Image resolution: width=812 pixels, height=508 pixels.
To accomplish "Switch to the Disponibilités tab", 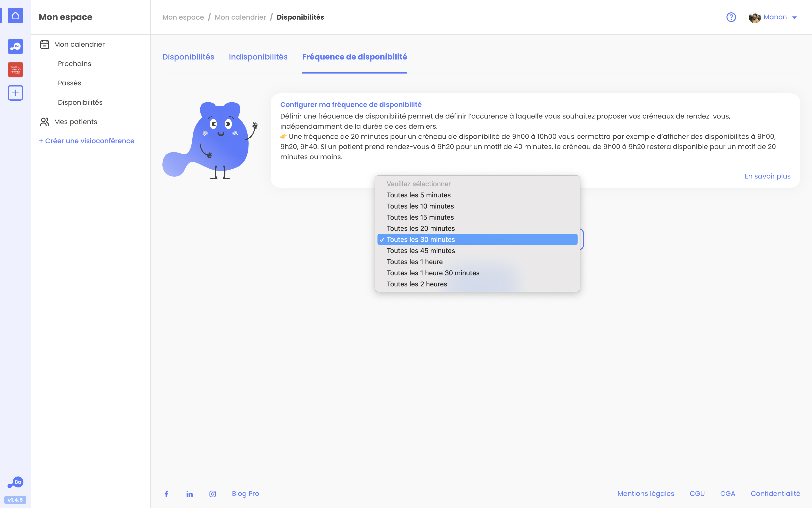I will tap(188, 57).
